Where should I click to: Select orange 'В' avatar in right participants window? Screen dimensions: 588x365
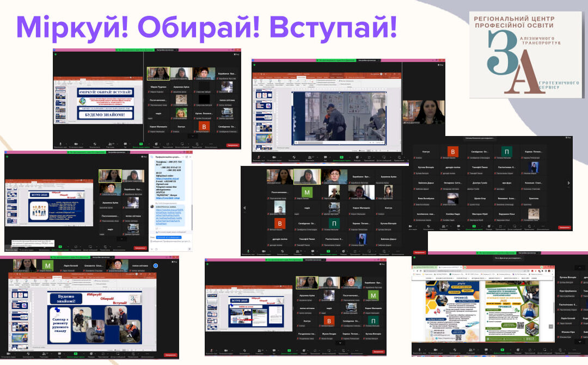click(x=452, y=152)
